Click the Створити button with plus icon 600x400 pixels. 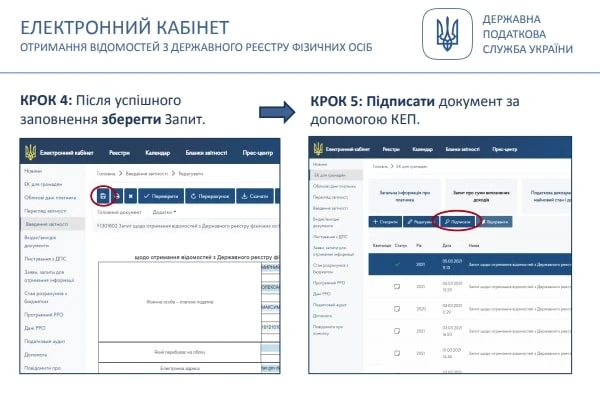(x=385, y=222)
